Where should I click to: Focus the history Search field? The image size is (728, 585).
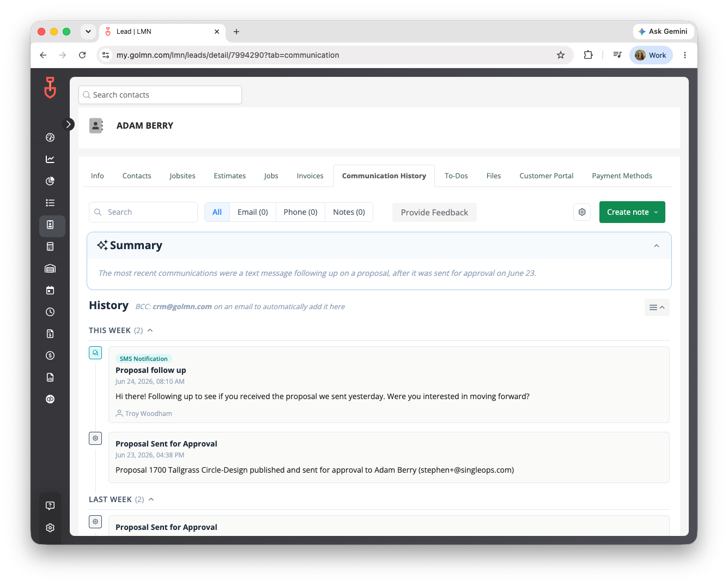pyautogui.click(x=143, y=212)
